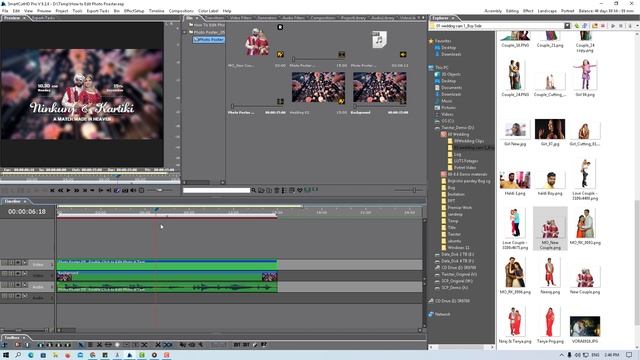Select the MO_New Couple clip thumbnail in bin
This screenshot has width=640, height=360.
point(257,42)
